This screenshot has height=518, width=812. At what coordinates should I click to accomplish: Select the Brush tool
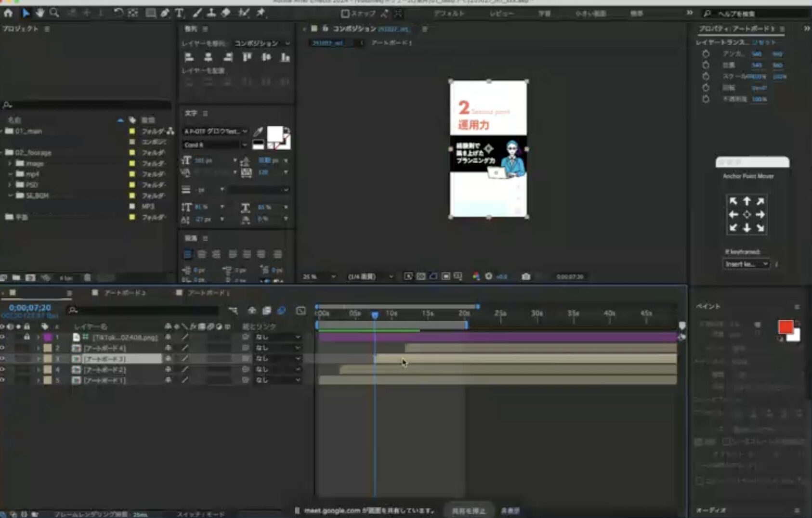(197, 13)
